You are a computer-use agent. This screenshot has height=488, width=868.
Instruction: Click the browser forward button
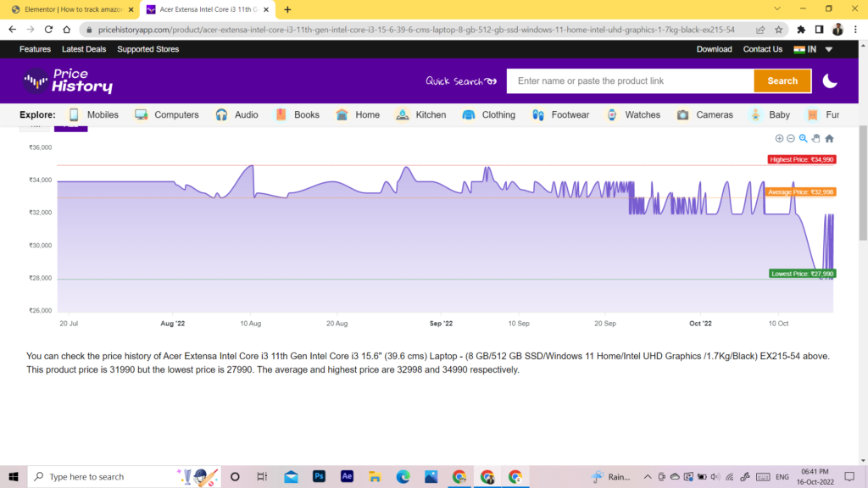tap(31, 30)
